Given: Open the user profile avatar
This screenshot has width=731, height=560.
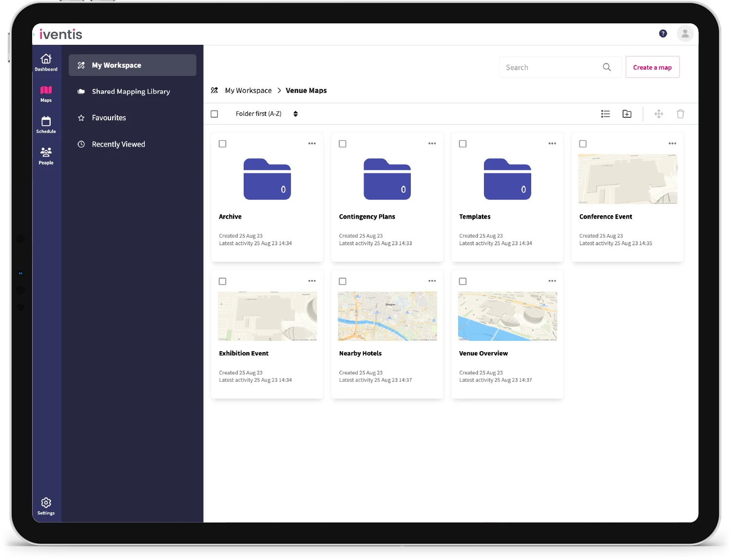Looking at the screenshot, I should pyautogui.click(x=685, y=34).
